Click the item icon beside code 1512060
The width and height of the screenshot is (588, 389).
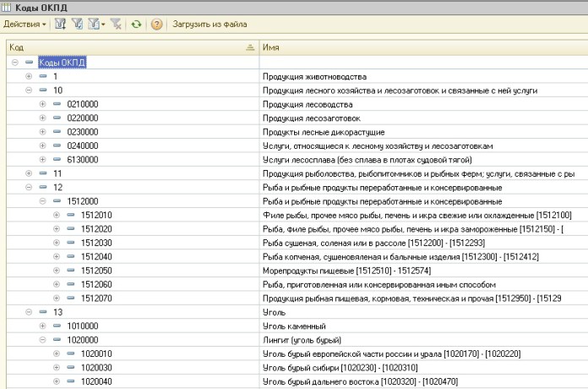point(70,285)
